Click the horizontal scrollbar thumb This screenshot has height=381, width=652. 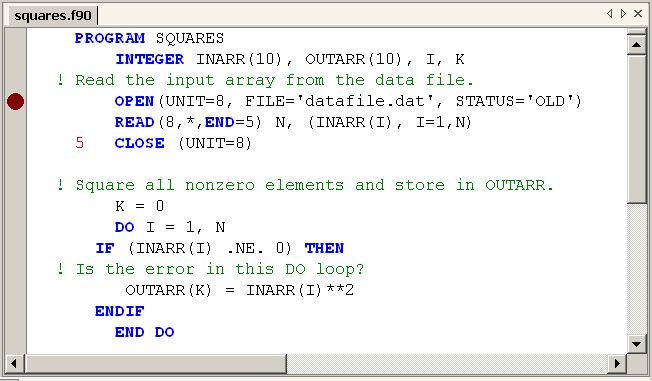tap(156, 364)
